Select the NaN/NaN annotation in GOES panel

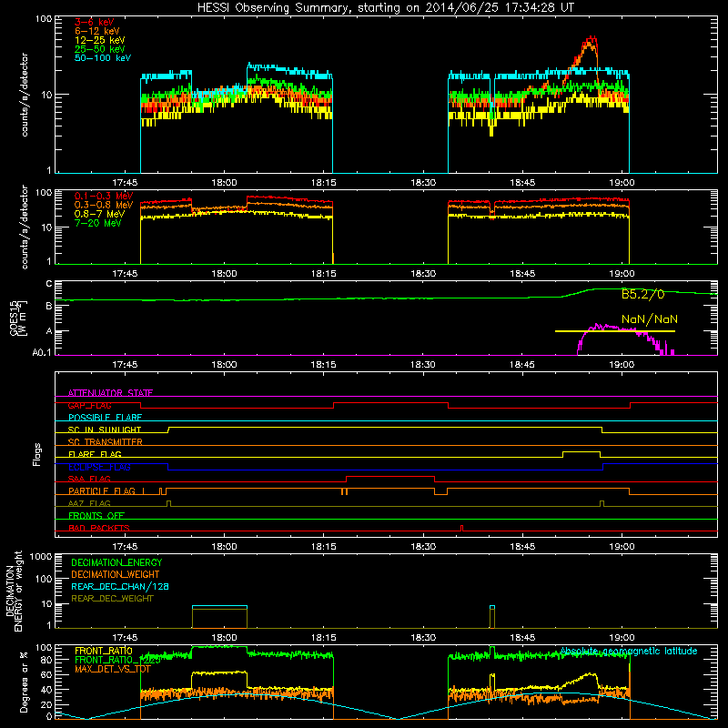(x=650, y=319)
